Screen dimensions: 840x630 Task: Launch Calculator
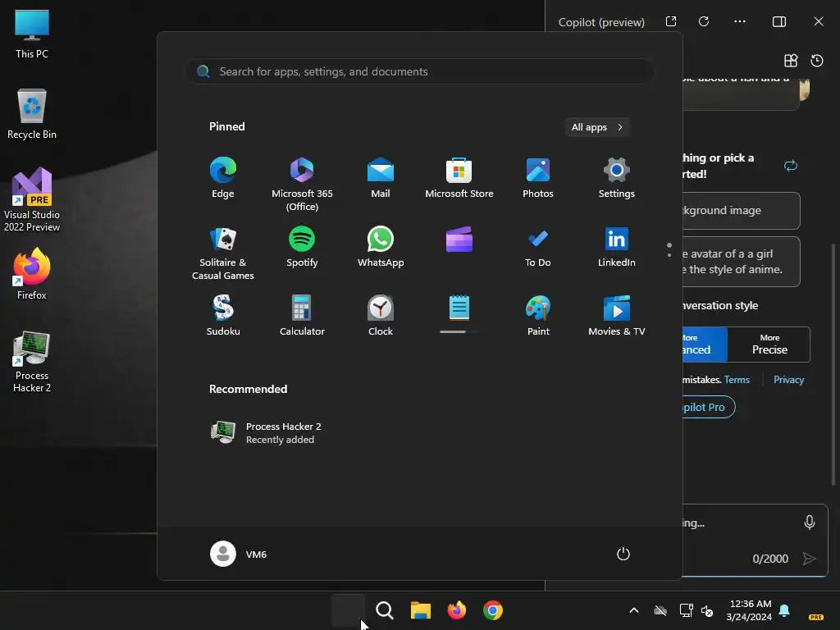click(x=302, y=315)
